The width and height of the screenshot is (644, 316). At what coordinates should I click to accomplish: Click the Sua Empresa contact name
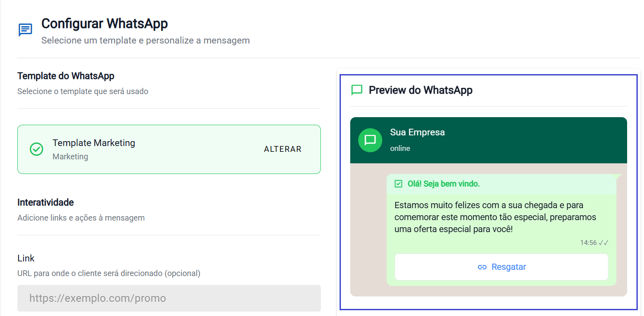tap(417, 132)
